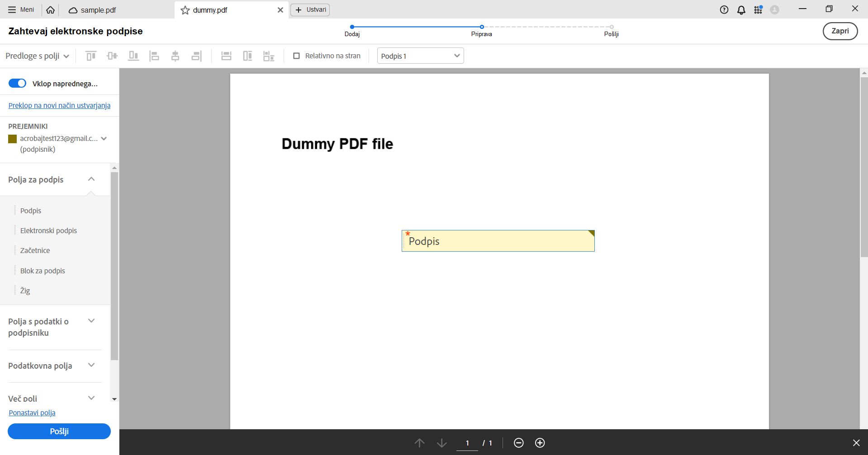The width and height of the screenshot is (868, 455).
Task: Align selected fields to the left edge
Action: (154, 56)
